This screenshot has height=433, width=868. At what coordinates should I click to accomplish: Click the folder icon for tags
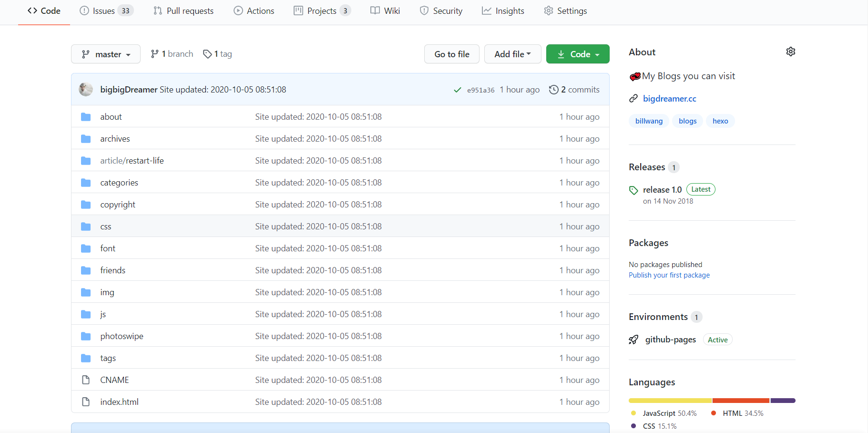(86, 358)
